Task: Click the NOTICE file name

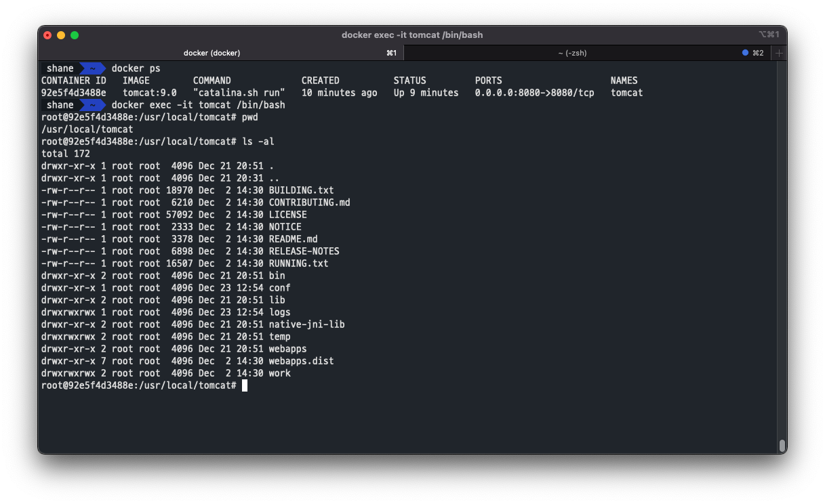Action: [285, 227]
